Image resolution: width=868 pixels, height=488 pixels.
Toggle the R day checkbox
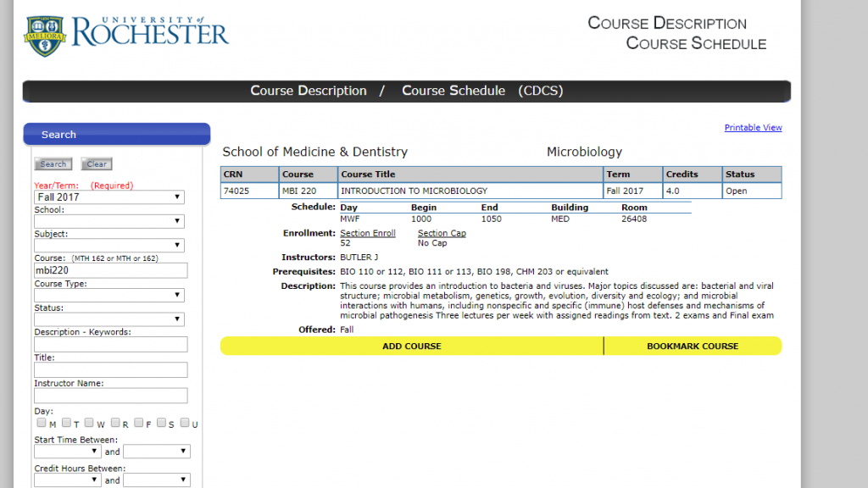(115, 423)
